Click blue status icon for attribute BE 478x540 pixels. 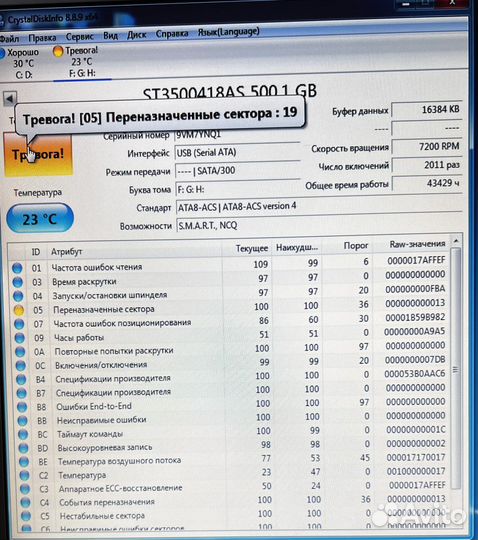click(24, 462)
